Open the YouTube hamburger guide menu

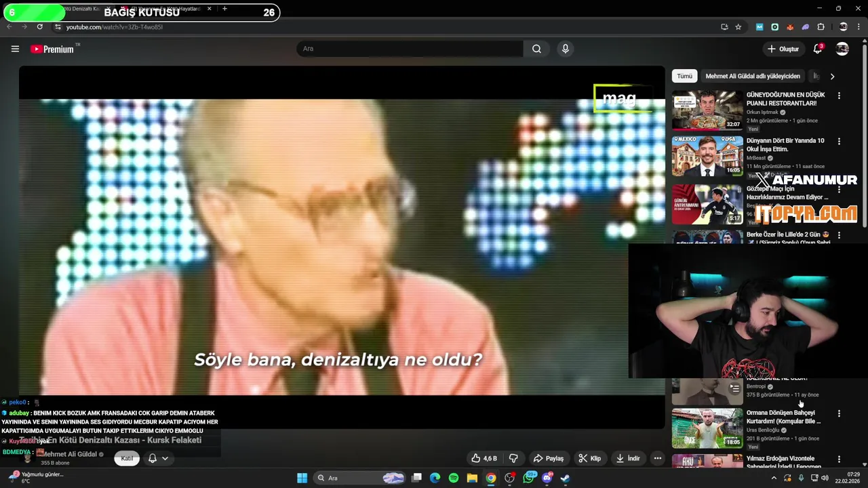point(15,49)
